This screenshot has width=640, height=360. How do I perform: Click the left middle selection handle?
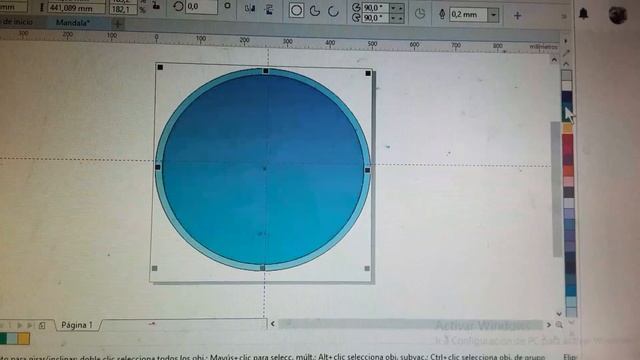click(158, 167)
